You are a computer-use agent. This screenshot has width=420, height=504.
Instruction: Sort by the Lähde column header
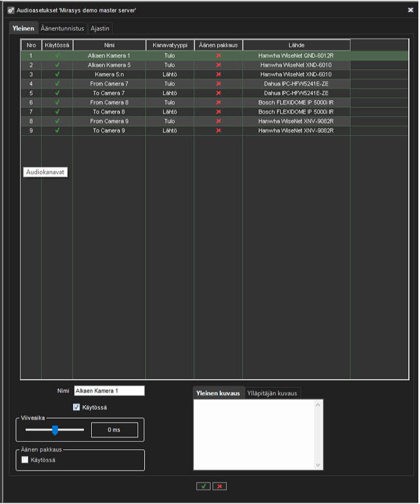pyautogui.click(x=296, y=45)
